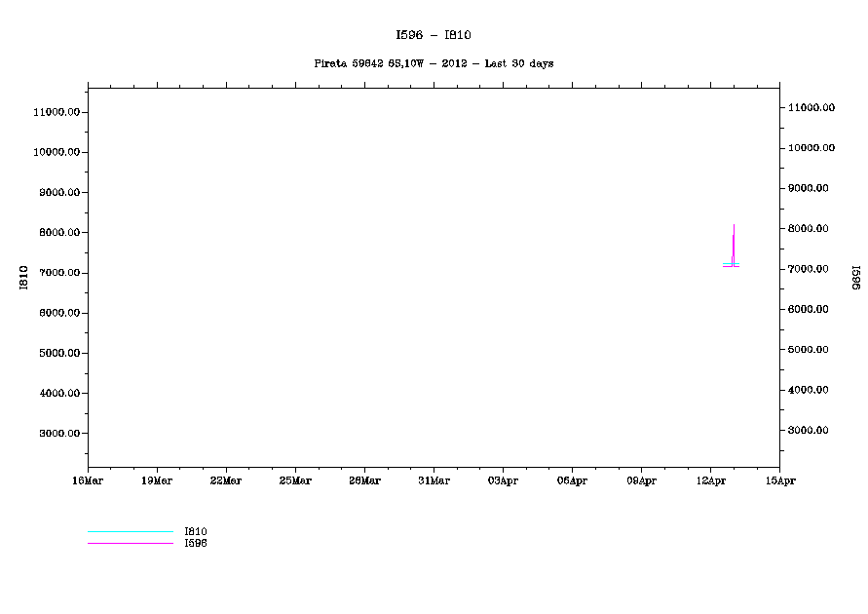Select the 25Mar date on the x-axis
This screenshot has width=868, height=614.
coord(295,480)
